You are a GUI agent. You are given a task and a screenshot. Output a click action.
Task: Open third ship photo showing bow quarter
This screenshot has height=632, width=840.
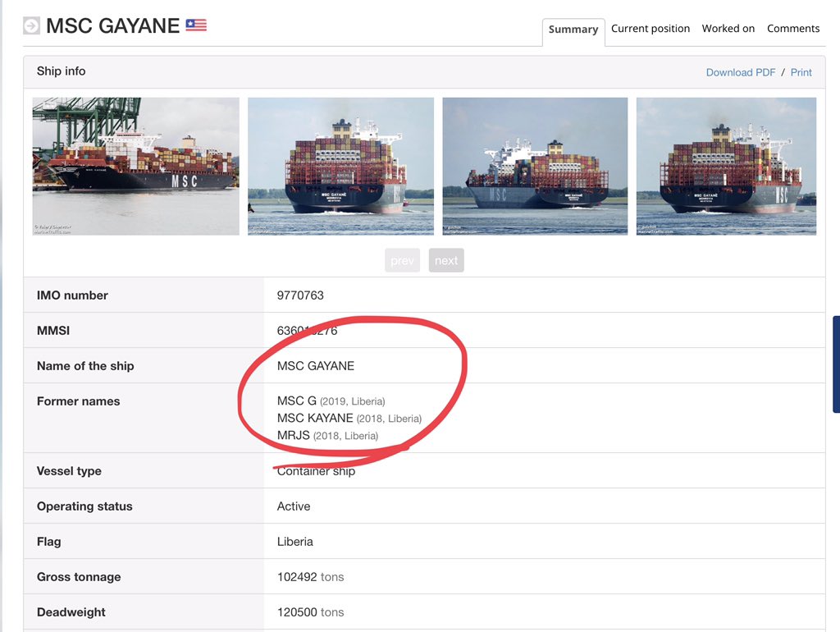(535, 166)
